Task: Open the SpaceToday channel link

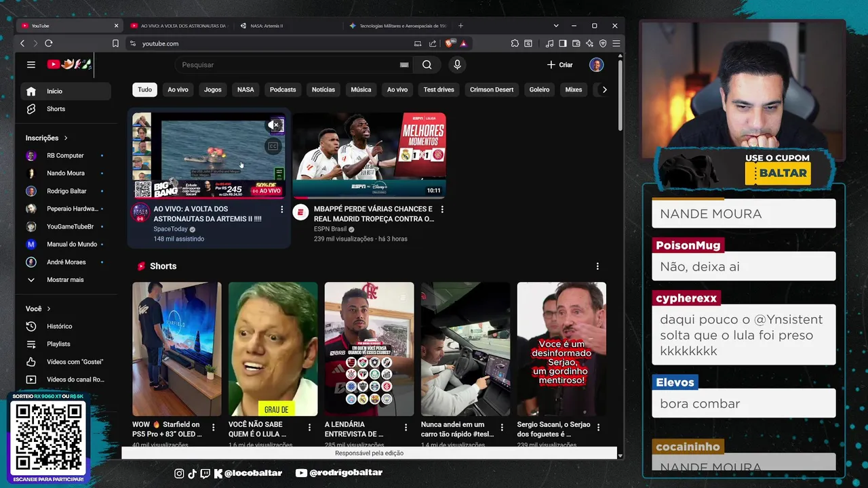Action: 170,229
